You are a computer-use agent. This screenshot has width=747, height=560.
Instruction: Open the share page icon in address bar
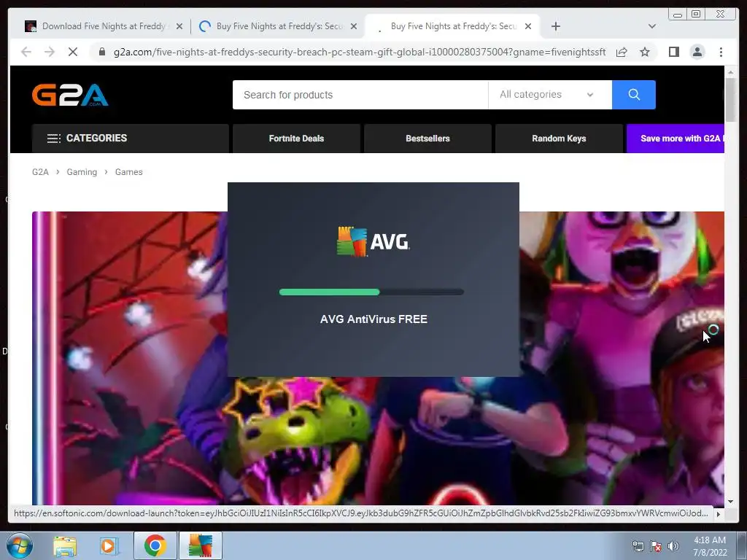coord(622,52)
